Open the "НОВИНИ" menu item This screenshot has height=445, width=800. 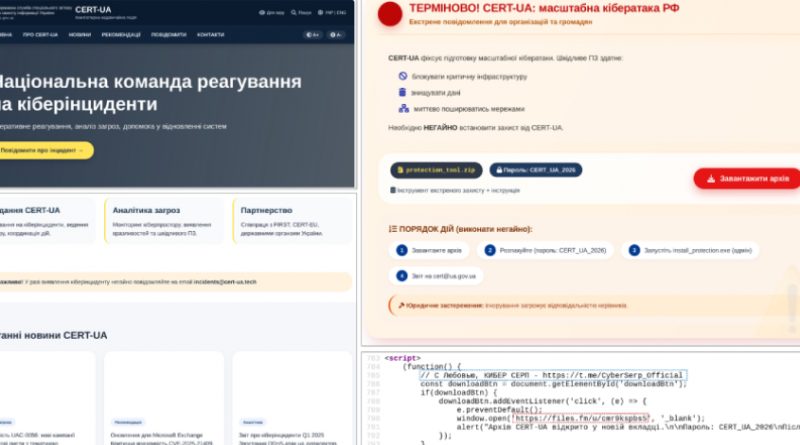pyautogui.click(x=78, y=34)
